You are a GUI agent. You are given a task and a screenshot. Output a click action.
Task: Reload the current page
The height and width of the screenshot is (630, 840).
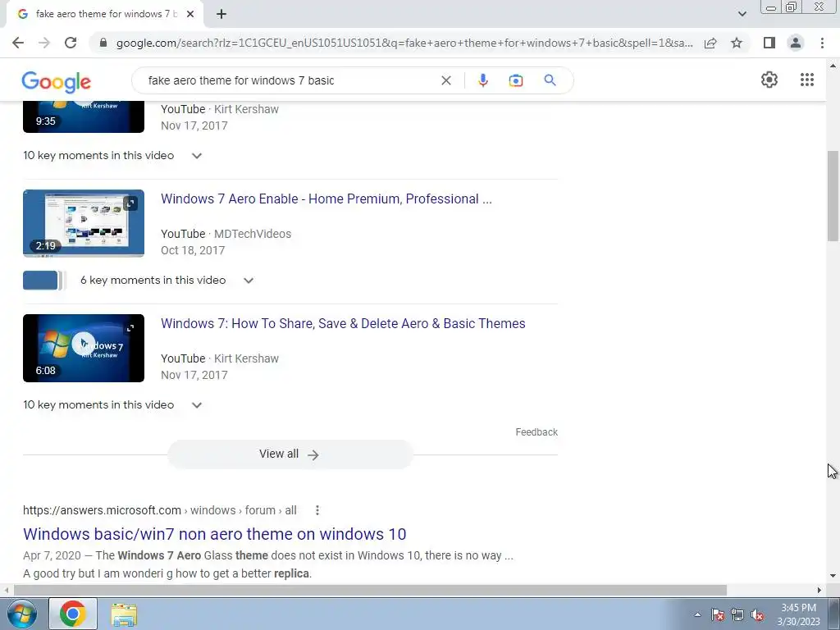[x=71, y=43]
